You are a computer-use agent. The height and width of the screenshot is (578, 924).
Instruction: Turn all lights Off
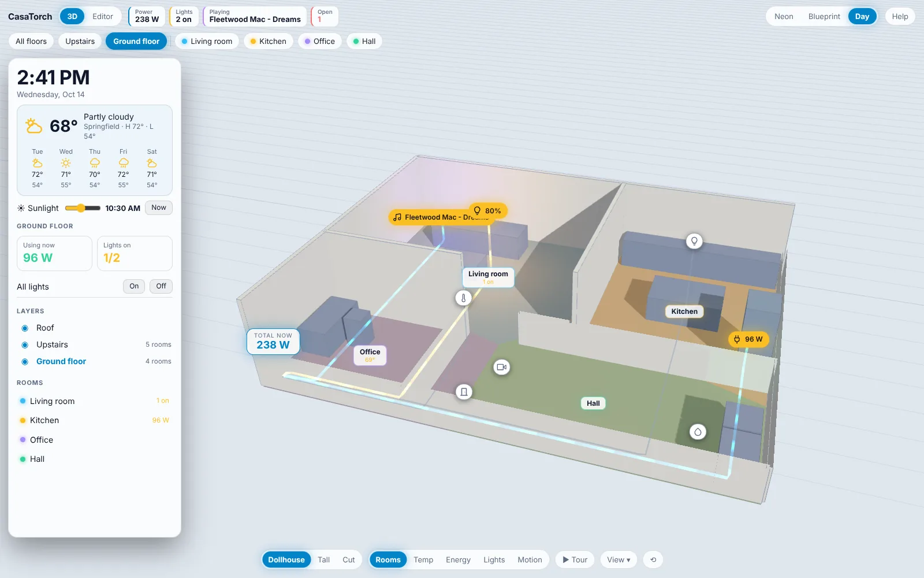pyautogui.click(x=161, y=286)
